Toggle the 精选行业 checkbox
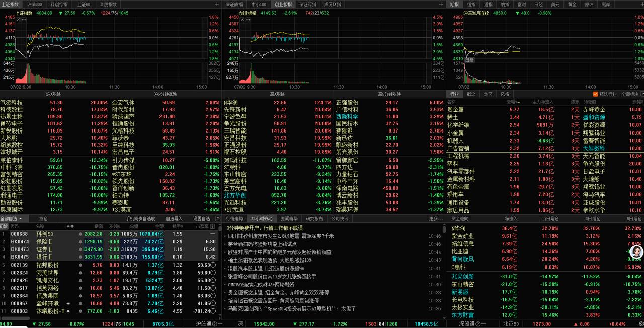 click(x=596, y=94)
